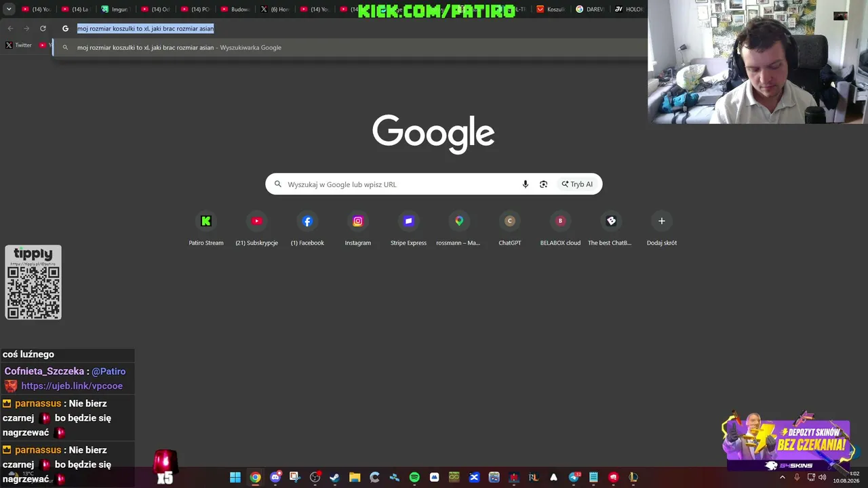Click the microphone system tray icon

pos(797,477)
